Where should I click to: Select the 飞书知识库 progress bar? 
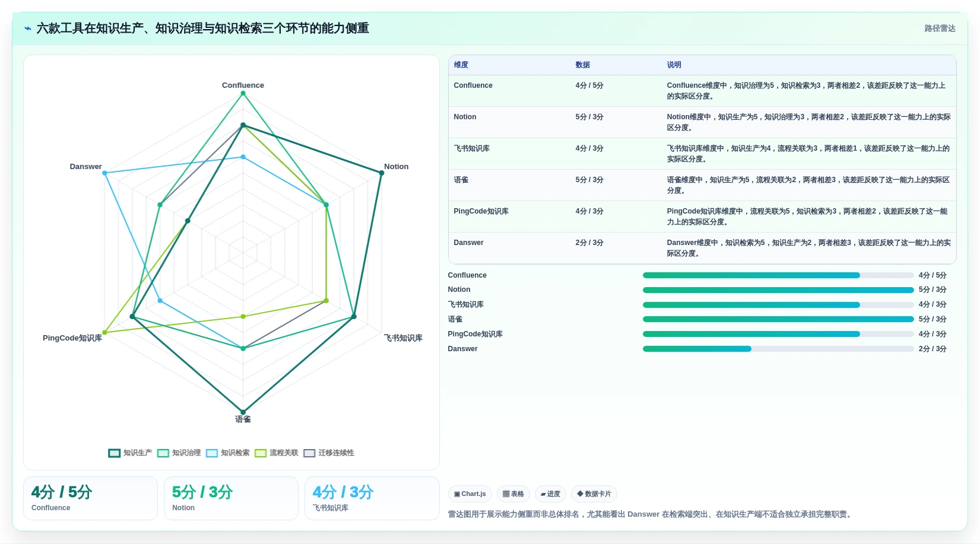point(778,305)
